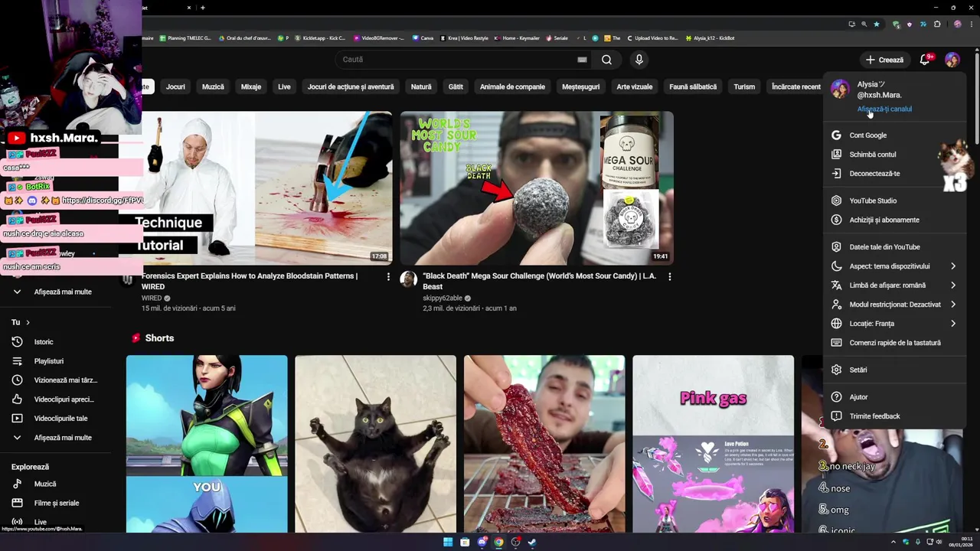980x551 pixels.
Task: Click the account avatar in header
Action: pos(952,60)
